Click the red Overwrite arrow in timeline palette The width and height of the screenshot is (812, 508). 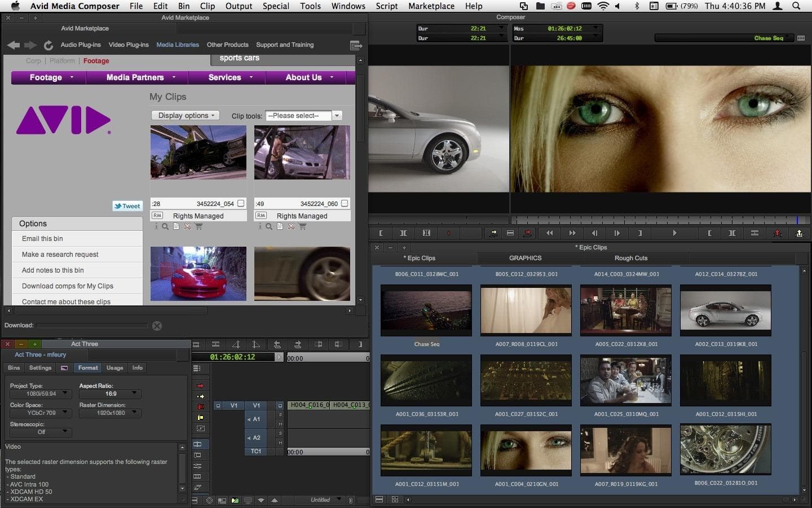[x=200, y=386]
